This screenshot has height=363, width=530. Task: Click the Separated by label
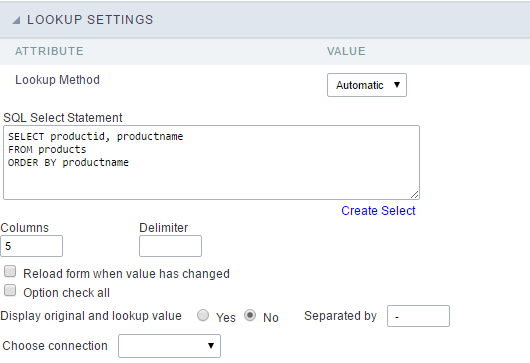pos(340,316)
